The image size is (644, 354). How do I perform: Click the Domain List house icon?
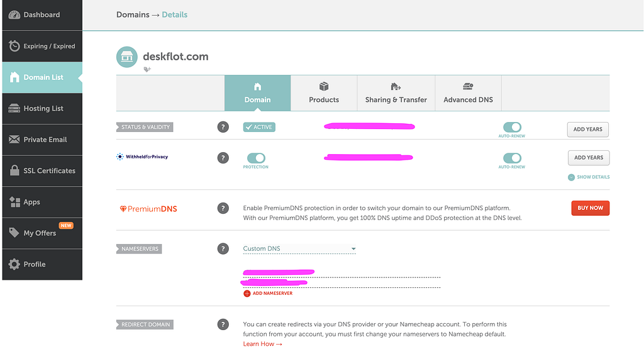click(14, 77)
